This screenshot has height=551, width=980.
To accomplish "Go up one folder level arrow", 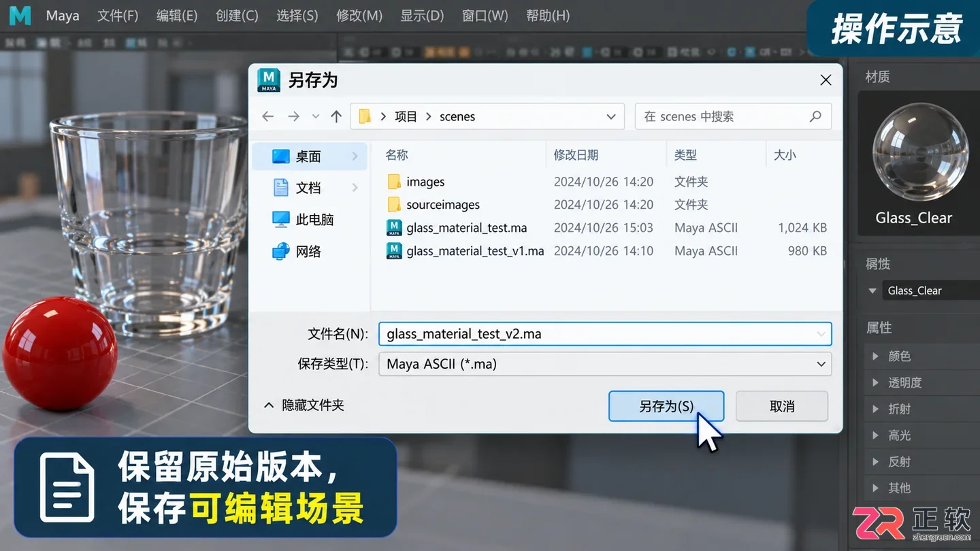I will [336, 116].
